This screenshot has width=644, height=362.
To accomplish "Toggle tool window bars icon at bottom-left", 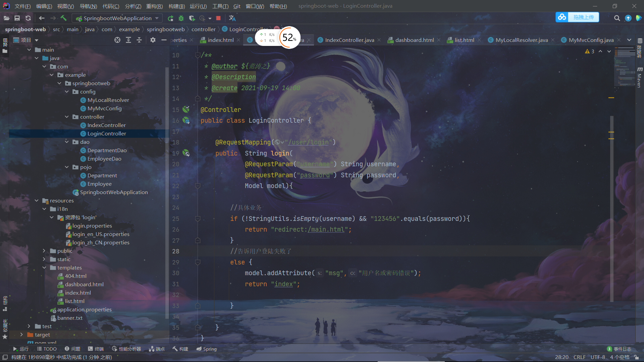I will [x=5, y=357].
